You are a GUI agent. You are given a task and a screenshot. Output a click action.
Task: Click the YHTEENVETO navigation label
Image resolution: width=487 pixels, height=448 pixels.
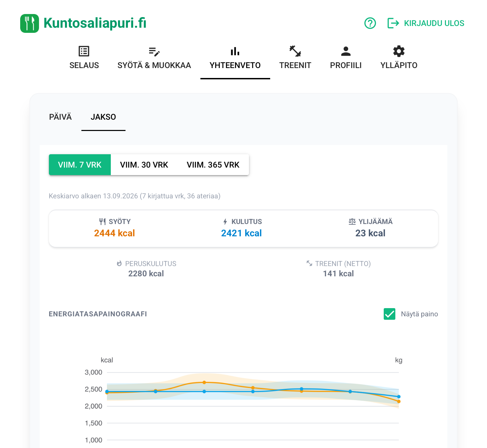point(235,65)
